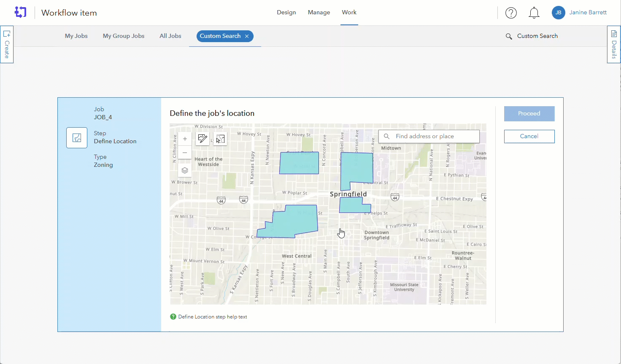Open the Custom Search link at top right

click(x=537, y=36)
